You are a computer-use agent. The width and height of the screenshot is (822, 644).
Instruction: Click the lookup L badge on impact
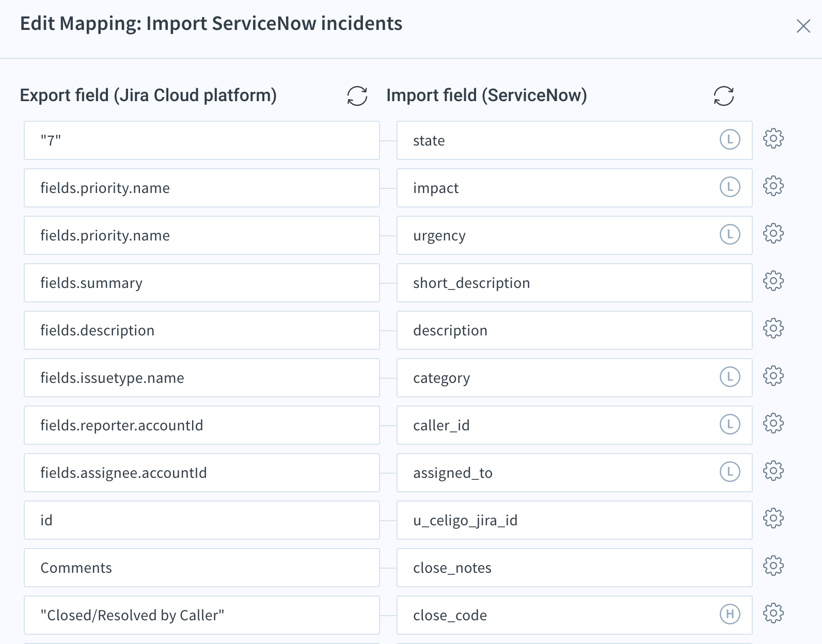(730, 187)
